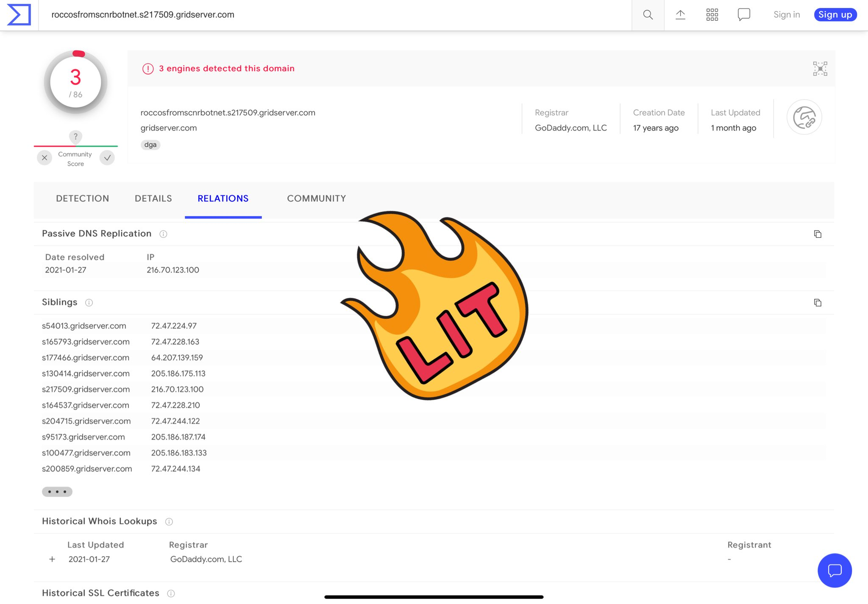This screenshot has height=604, width=868.
Task: Show Historical SSL Certificates info tooltip
Action: (171, 593)
